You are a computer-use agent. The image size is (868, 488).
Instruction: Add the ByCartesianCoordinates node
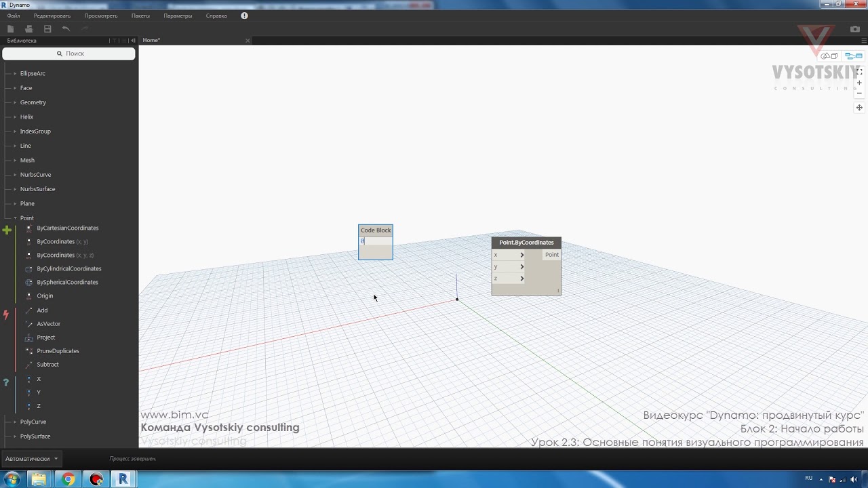(x=68, y=228)
